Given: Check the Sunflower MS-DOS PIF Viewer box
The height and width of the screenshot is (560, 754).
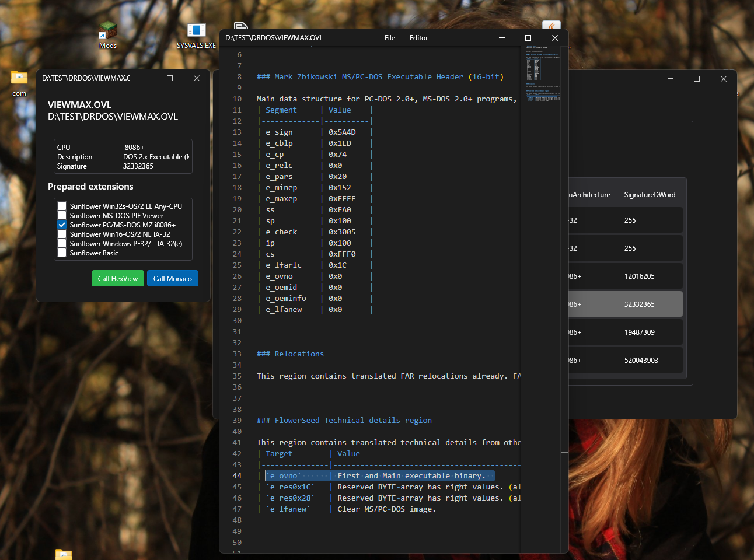Looking at the screenshot, I should coord(62,215).
